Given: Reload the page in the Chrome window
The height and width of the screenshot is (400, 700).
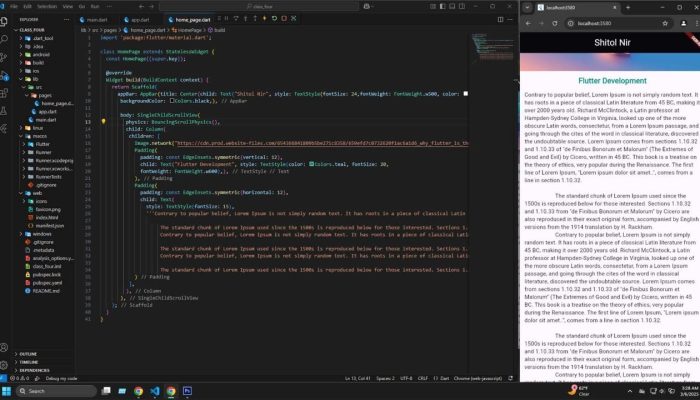Looking at the screenshot, I should (555, 23).
